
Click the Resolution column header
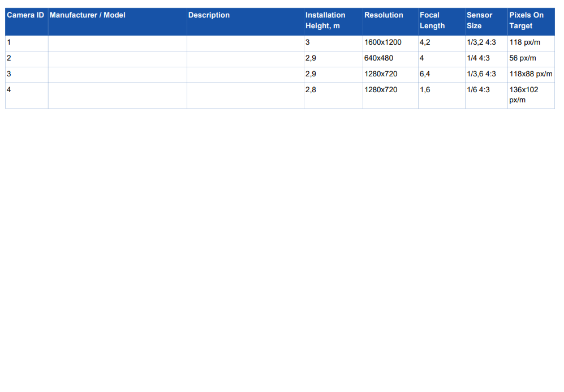384,15
